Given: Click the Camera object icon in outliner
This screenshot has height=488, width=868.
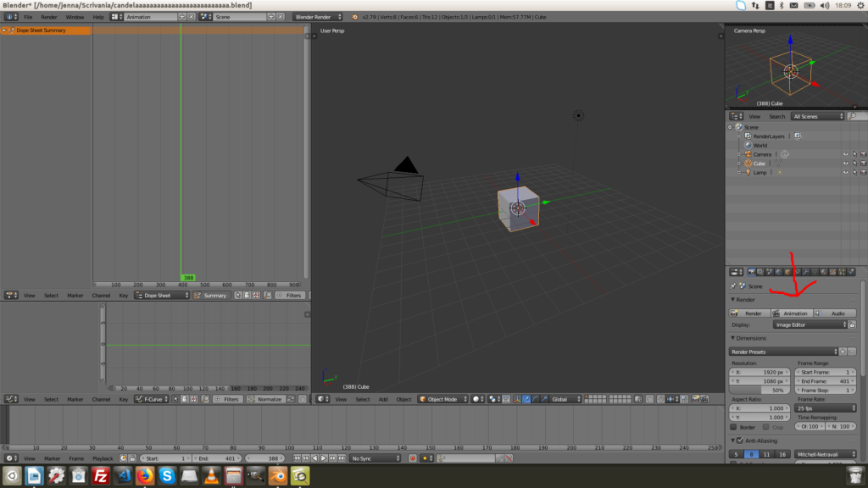Looking at the screenshot, I should tap(748, 154).
